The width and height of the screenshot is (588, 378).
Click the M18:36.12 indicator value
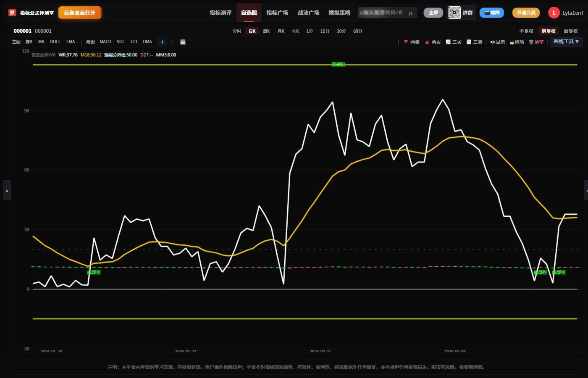91,55
